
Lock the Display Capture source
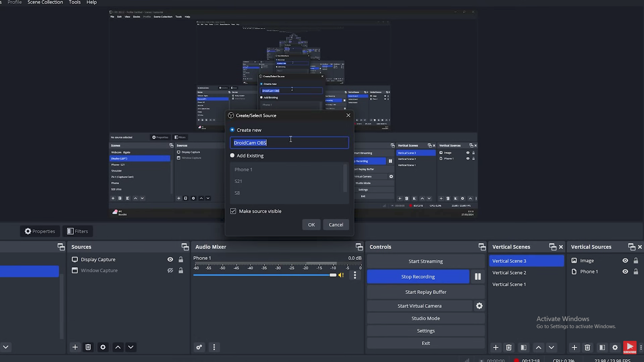(181, 260)
